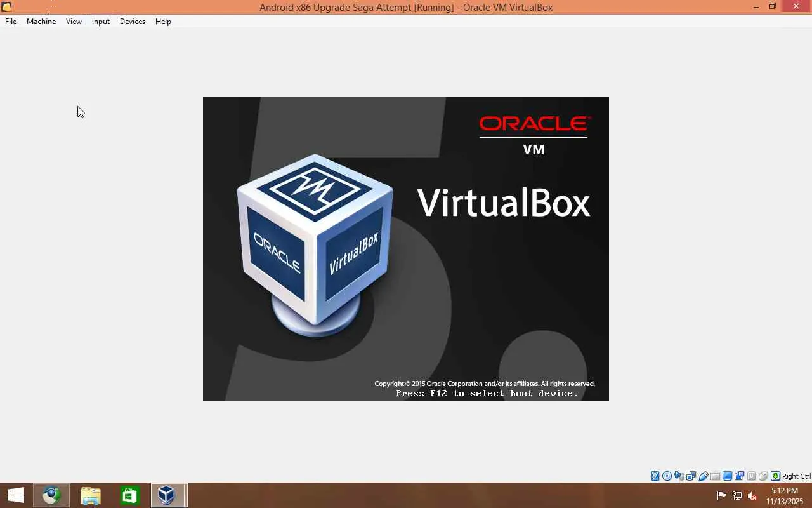Click the virtualization features (V) status icon
The image size is (812, 508).
click(x=752, y=476)
